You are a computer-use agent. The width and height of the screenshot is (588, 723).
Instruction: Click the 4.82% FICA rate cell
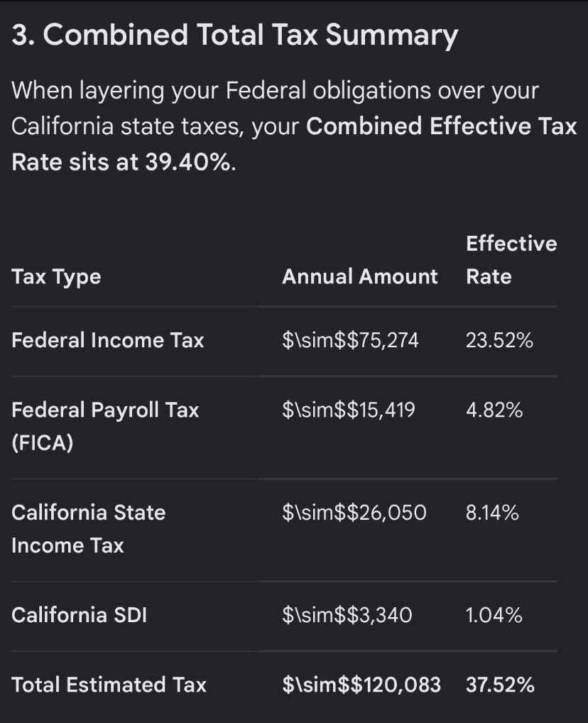494,410
